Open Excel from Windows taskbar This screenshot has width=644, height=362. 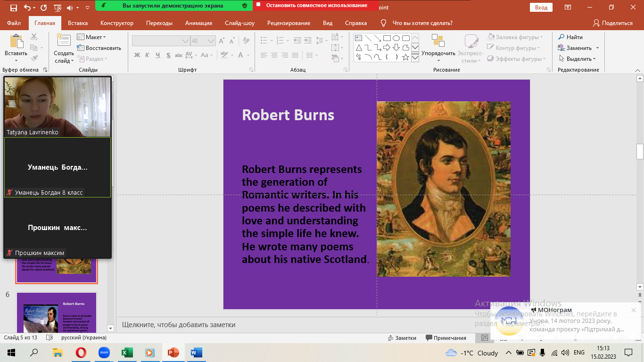(x=127, y=353)
